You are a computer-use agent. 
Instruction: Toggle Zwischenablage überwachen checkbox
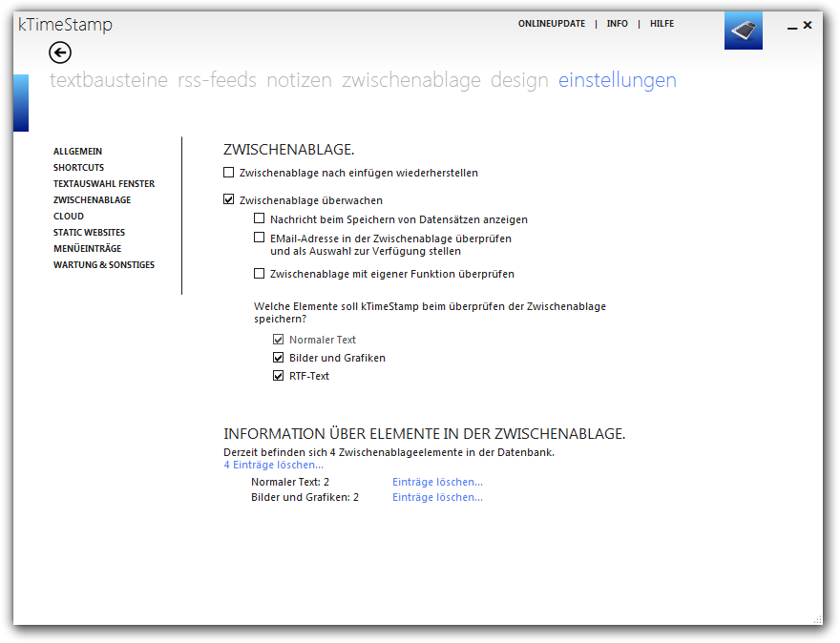tap(229, 199)
